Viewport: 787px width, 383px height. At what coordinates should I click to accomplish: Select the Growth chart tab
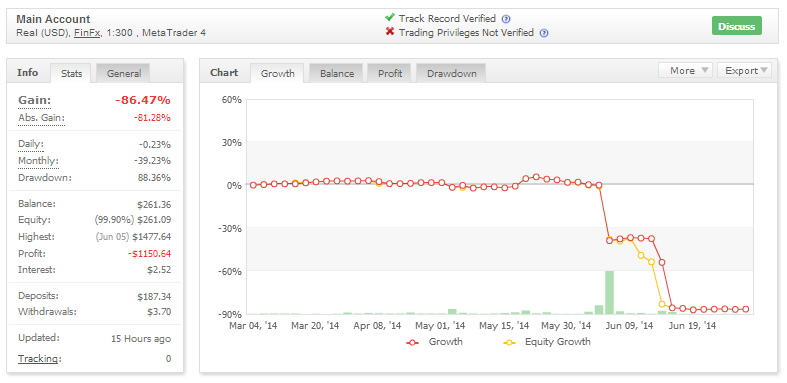tap(278, 73)
